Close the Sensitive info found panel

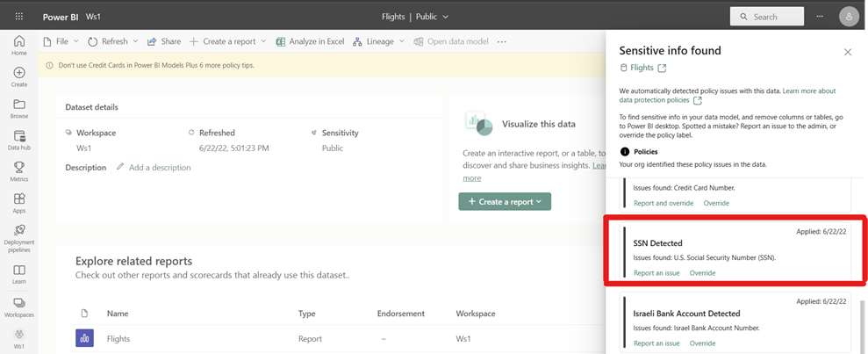click(848, 52)
